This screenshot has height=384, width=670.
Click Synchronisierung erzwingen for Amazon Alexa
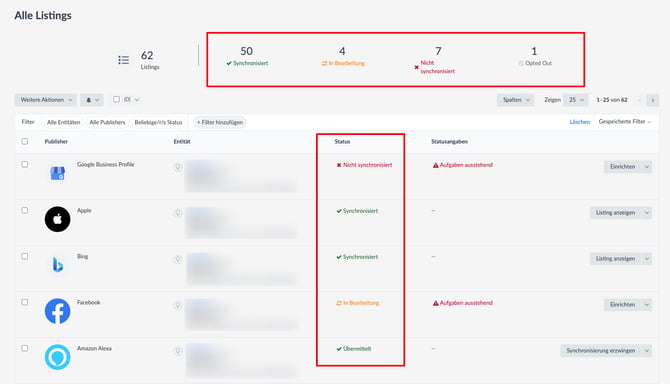[x=601, y=351]
